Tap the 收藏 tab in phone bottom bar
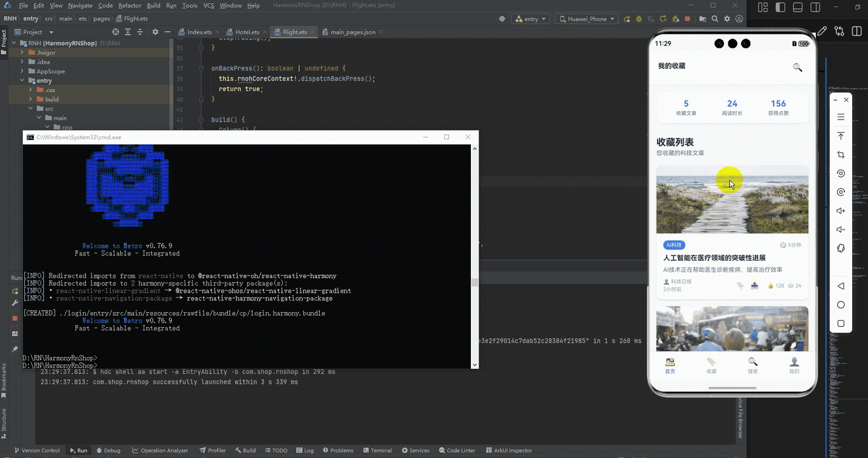Screen dimensions: 868x458 (711, 365)
